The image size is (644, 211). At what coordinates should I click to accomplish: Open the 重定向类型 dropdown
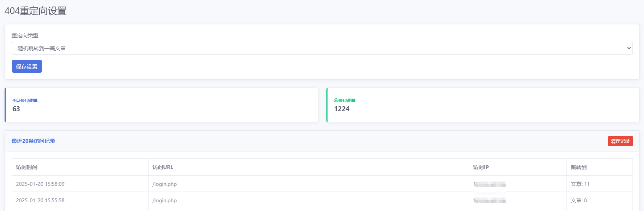point(322,48)
